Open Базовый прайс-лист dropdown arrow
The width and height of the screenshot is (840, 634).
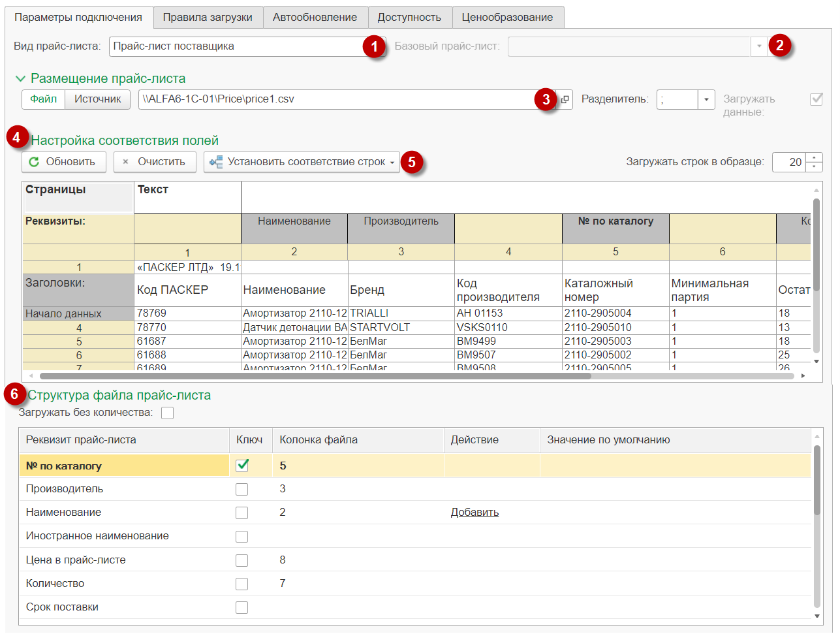click(x=759, y=46)
